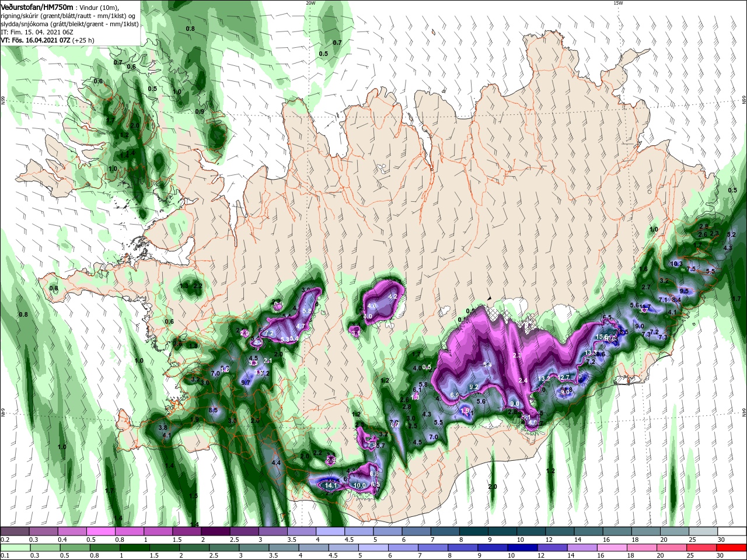Screen dimensions: 747x560
Task: Click the 0.9 value on the map
Action: pyautogui.click(x=200, y=111)
